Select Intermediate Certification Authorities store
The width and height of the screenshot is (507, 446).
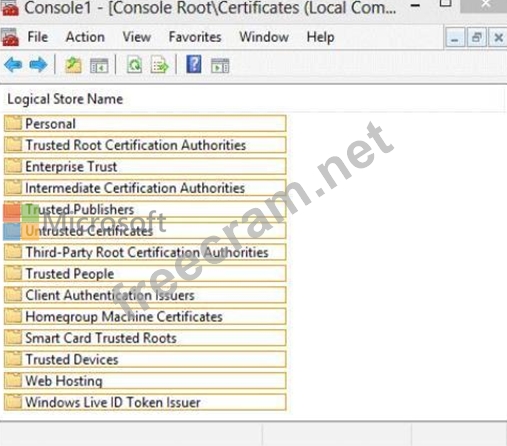145,188
